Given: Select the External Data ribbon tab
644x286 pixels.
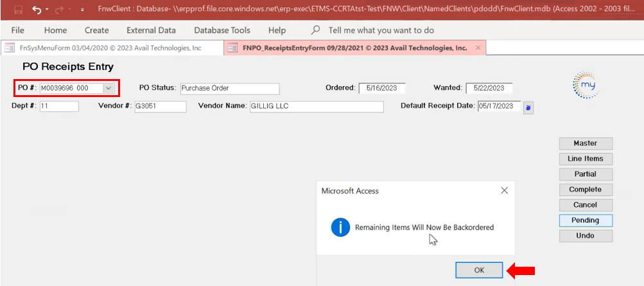Looking at the screenshot, I should pos(151,30).
